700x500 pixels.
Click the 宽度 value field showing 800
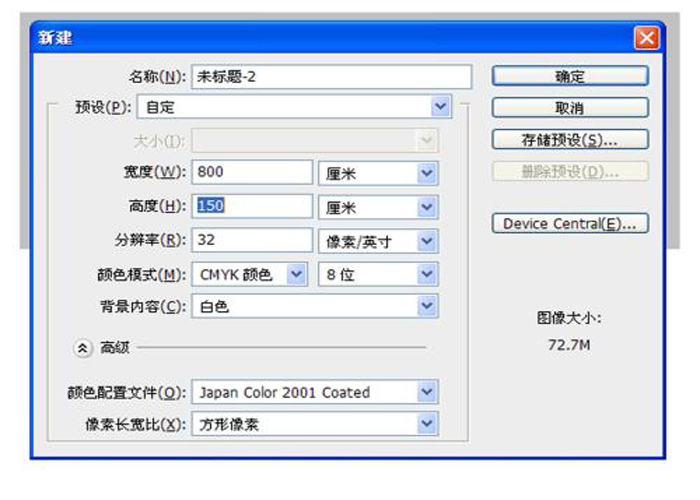click(252, 172)
